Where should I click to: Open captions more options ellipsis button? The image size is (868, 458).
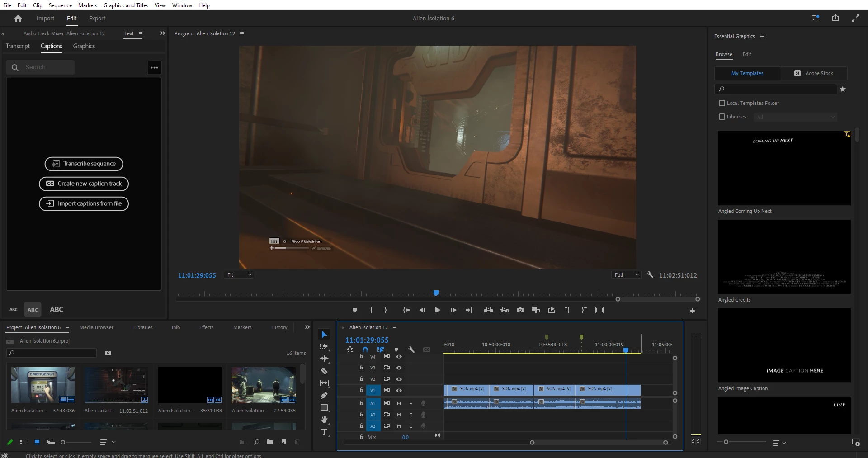[155, 68]
